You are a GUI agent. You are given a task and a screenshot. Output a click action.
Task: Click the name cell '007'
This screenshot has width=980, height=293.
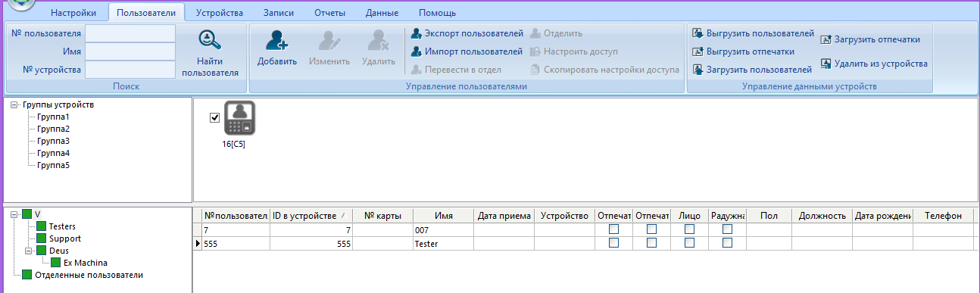point(443,229)
